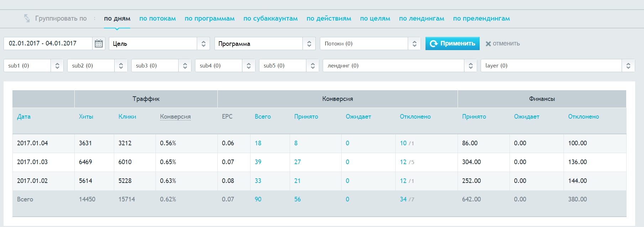Open accepted count 27 for 2017.01.03

(297, 162)
